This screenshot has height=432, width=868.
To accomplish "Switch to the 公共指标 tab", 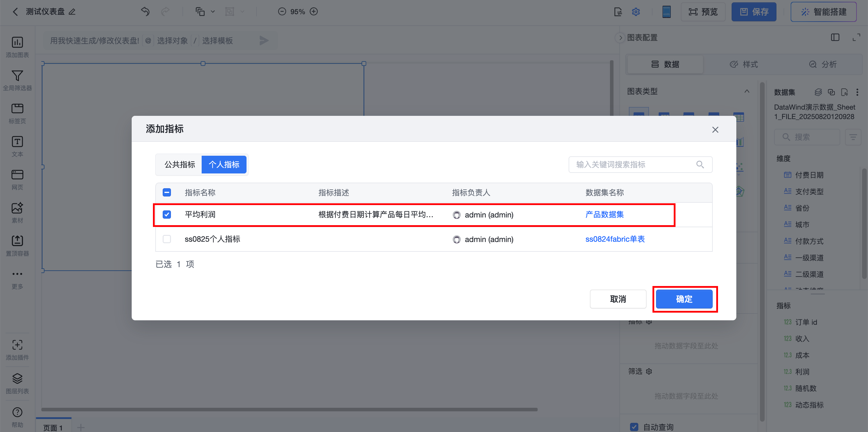I will coord(180,165).
